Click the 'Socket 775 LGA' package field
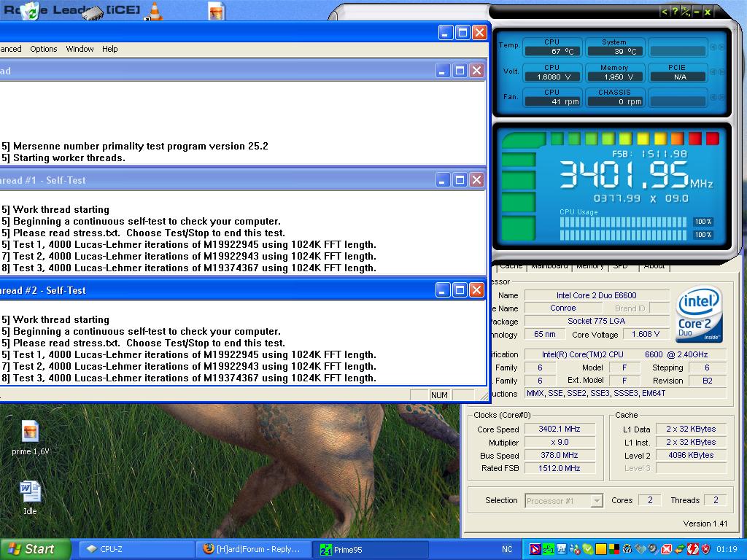This screenshot has width=747, height=560. [x=597, y=321]
